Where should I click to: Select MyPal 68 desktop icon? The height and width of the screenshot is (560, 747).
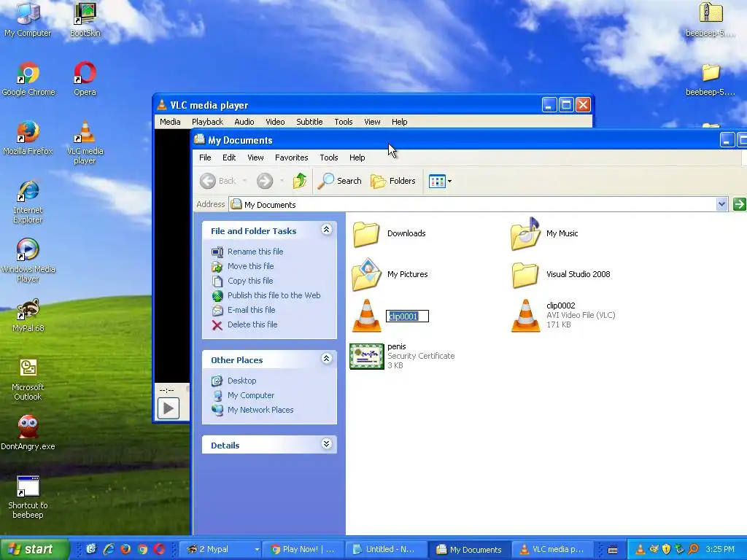(x=28, y=315)
